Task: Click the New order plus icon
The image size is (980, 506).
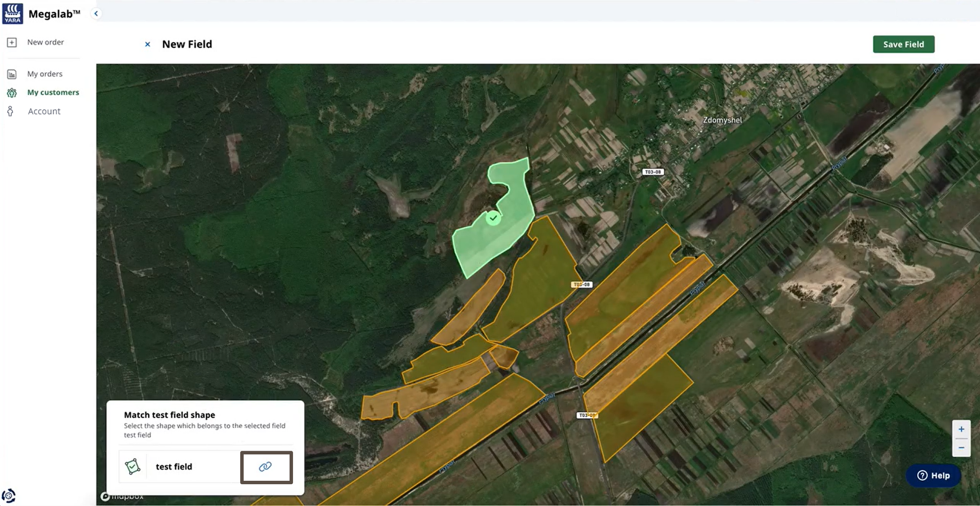Action: coord(12,42)
